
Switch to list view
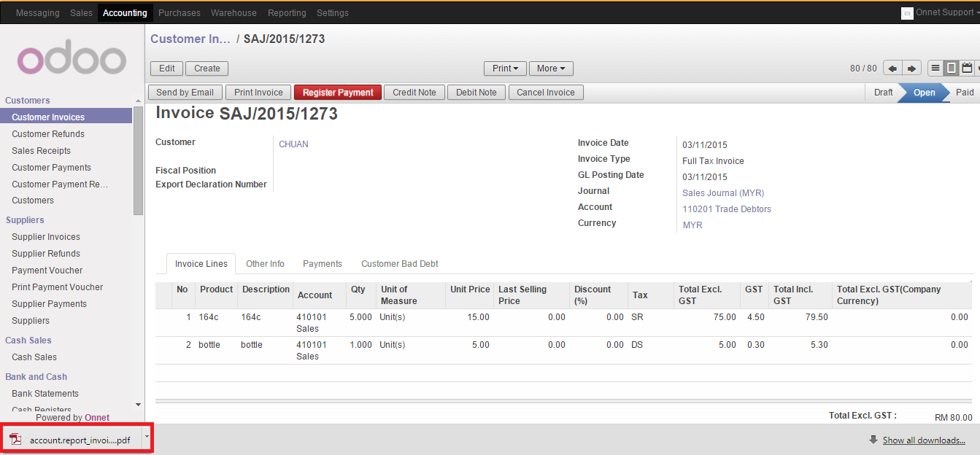click(x=935, y=68)
